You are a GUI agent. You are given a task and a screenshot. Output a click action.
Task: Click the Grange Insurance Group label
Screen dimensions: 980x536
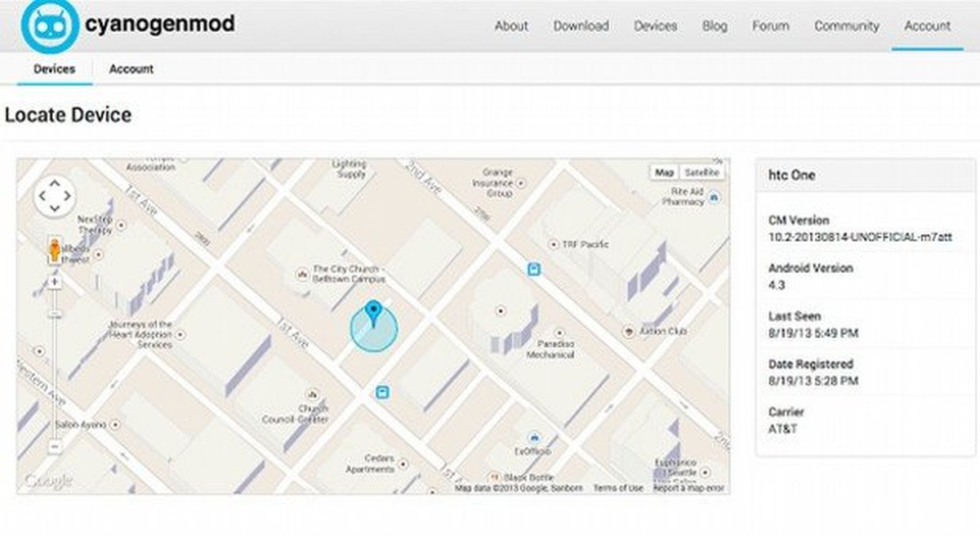click(492, 184)
